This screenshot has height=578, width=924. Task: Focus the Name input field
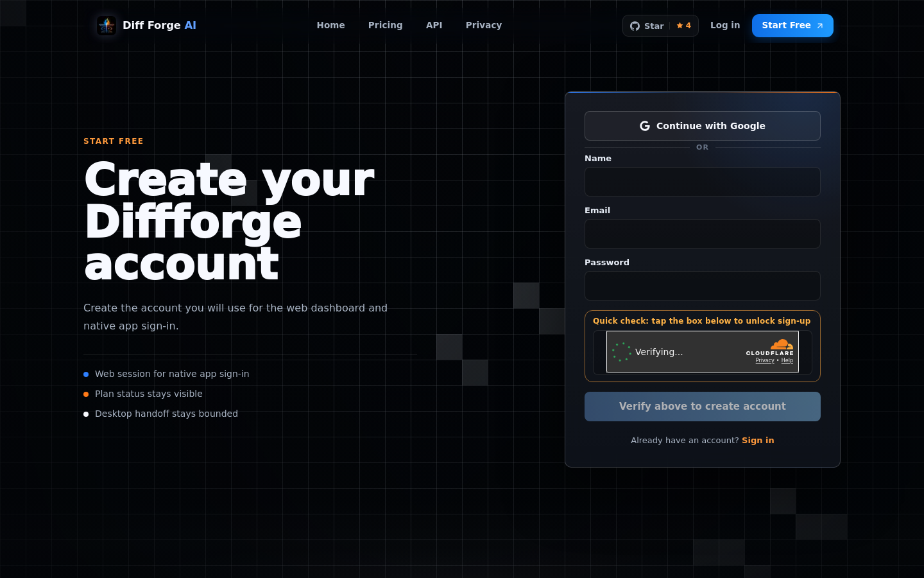pyautogui.click(x=702, y=182)
